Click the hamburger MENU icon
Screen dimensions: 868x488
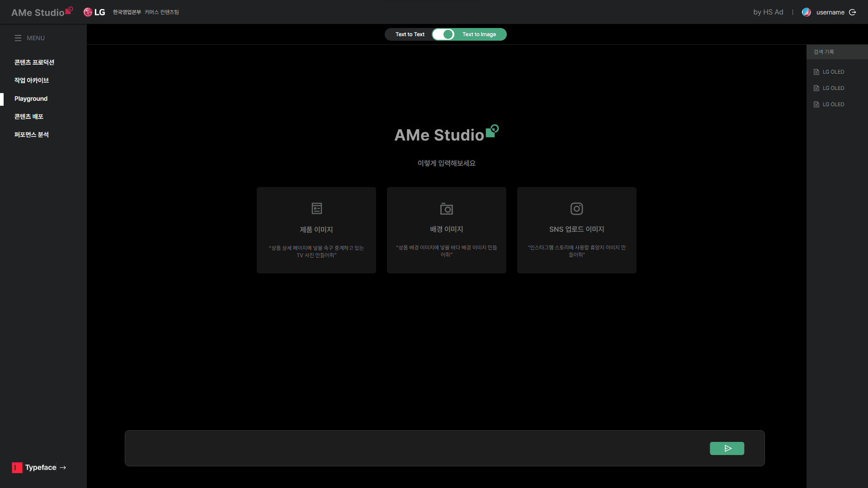click(18, 38)
